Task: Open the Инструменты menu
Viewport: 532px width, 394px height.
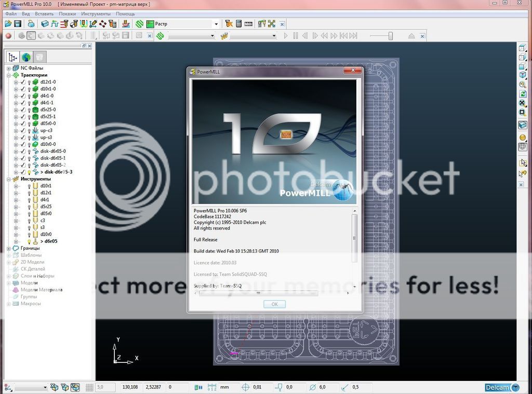Action: point(95,13)
